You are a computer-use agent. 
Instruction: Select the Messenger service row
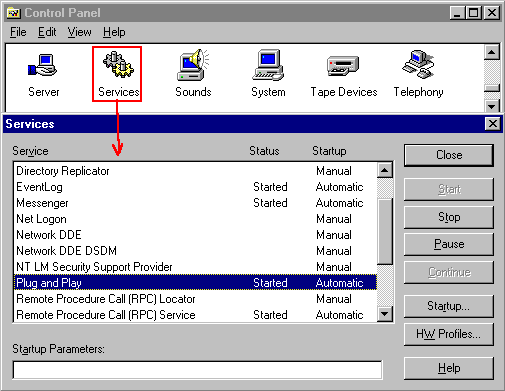tap(195, 203)
